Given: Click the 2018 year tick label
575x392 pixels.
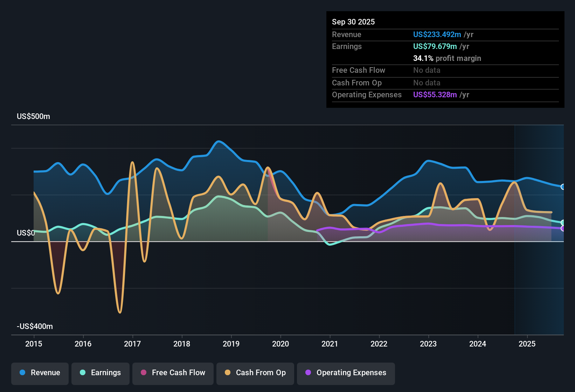Looking at the screenshot, I should coord(182,344).
